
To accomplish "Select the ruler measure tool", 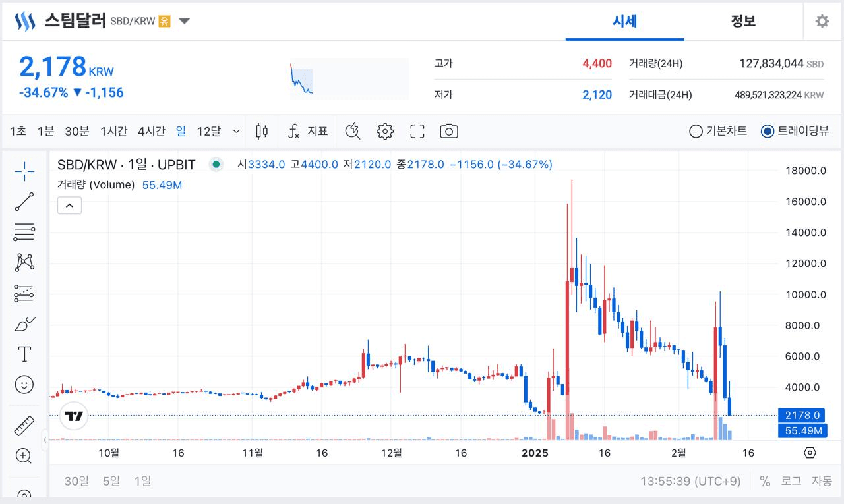I will pyautogui.click(x=24, y=426).
